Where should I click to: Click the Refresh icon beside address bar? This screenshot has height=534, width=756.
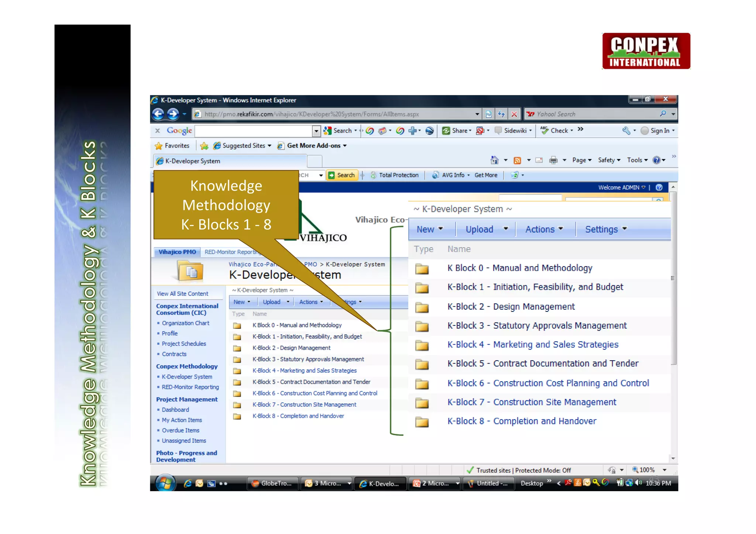pos(501,114)
